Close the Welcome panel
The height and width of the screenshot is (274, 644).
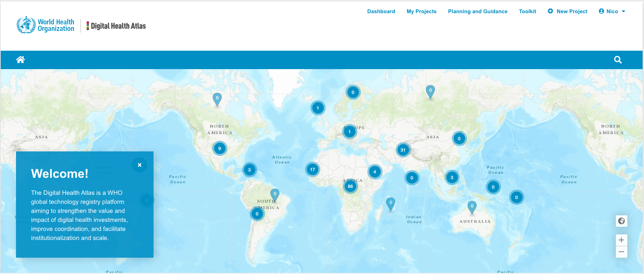click(x=140, y=165)
